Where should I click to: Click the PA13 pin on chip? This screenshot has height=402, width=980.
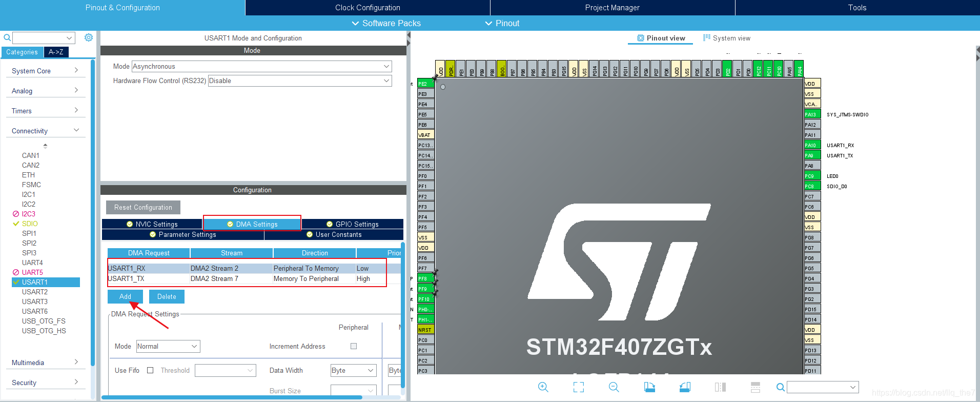click(x=812, y=114)
